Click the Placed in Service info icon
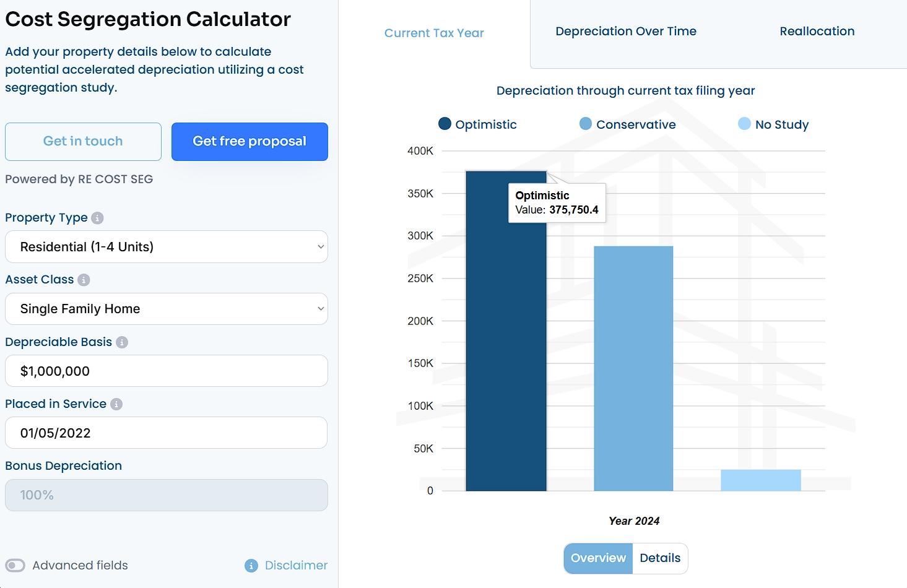The width and height of the screenshot is (907, 588). [x=116, y=404]
